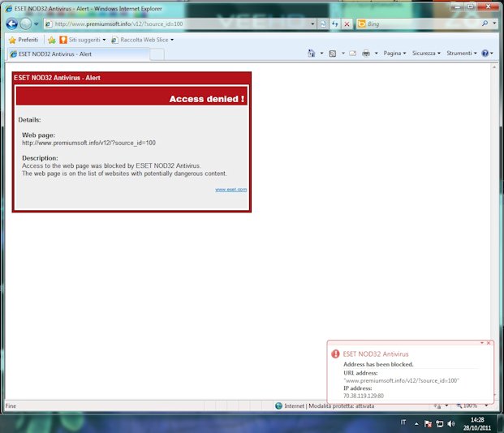Close the ESET NOD32 notification popup
This screenshot has width=504, height=433.
click(x=489, y=343)
